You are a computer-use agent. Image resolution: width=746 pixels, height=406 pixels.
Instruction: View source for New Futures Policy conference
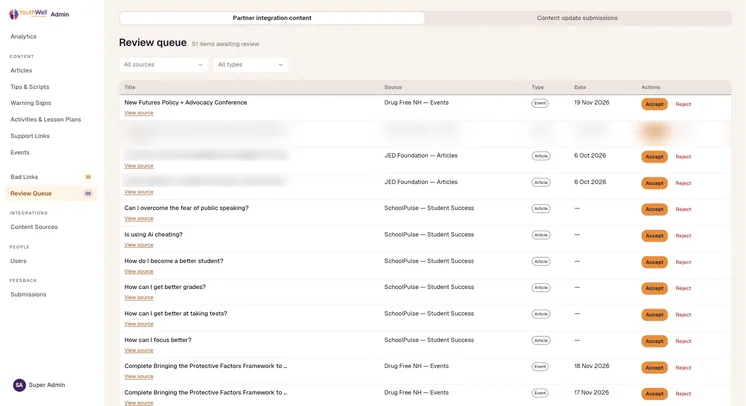coord(139,113)
